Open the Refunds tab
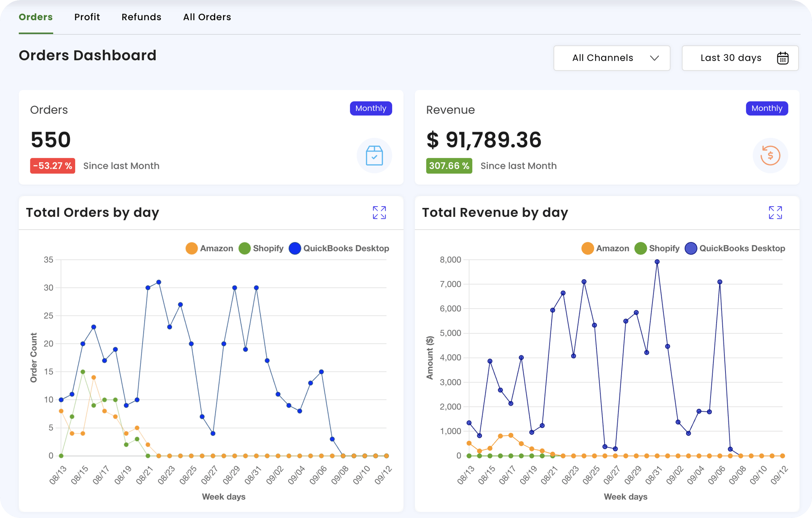The height and width of the screenshot is (518, 812). [141, 17]
